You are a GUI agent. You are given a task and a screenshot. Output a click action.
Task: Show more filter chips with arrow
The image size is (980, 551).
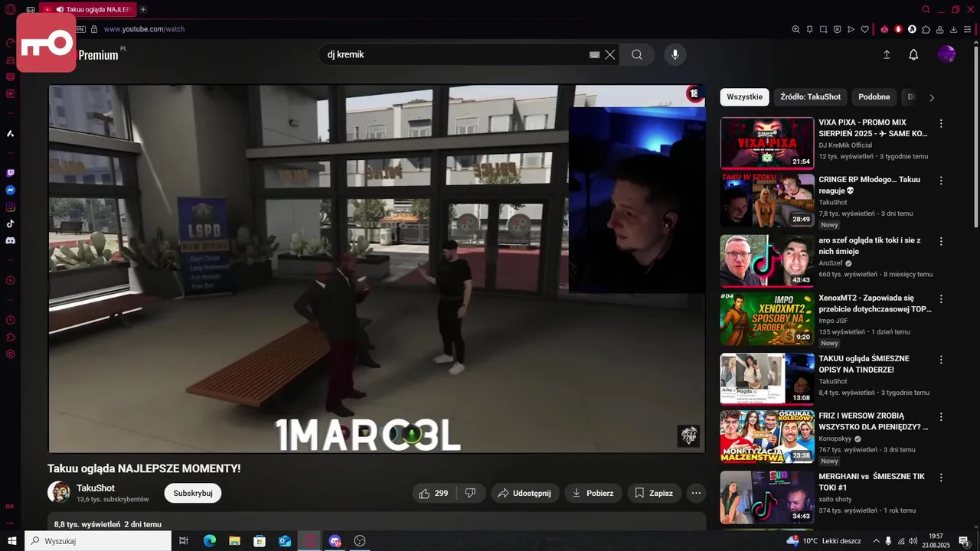click(x=932, y=97)
